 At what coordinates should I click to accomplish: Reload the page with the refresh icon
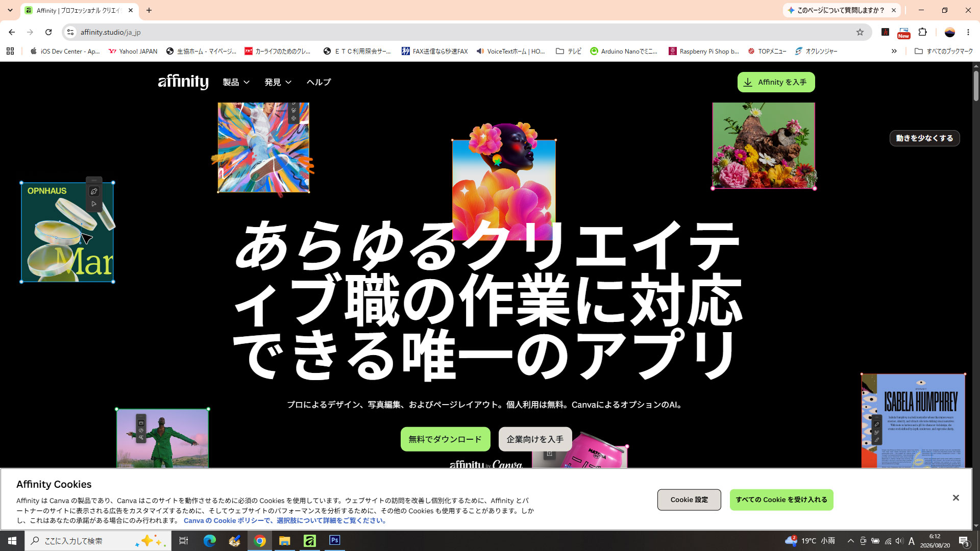[x=48, y=32]
